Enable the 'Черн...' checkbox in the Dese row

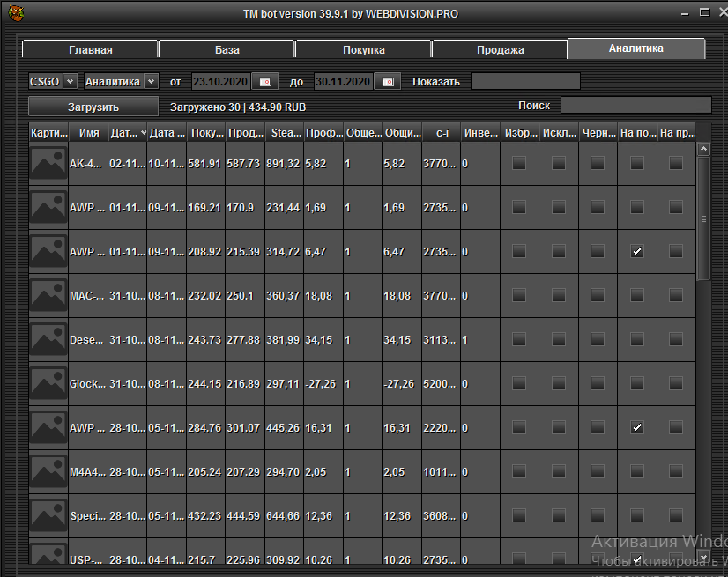(598, 340)
